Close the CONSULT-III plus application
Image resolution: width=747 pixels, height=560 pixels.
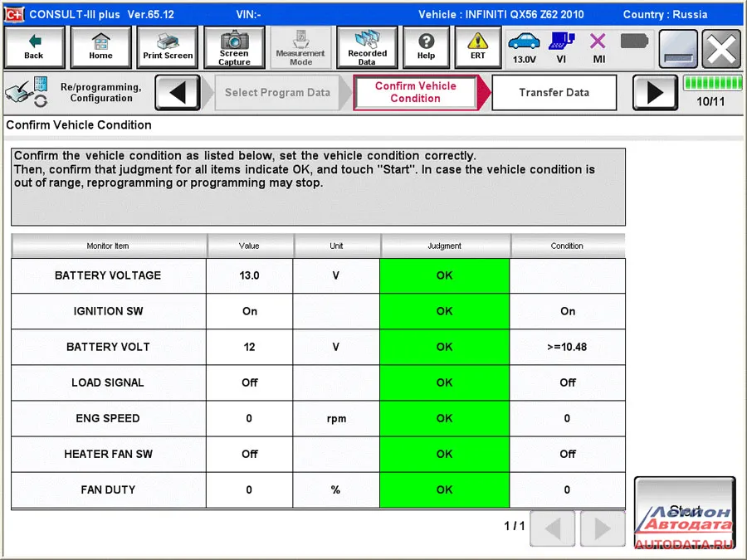coord(721,48)
